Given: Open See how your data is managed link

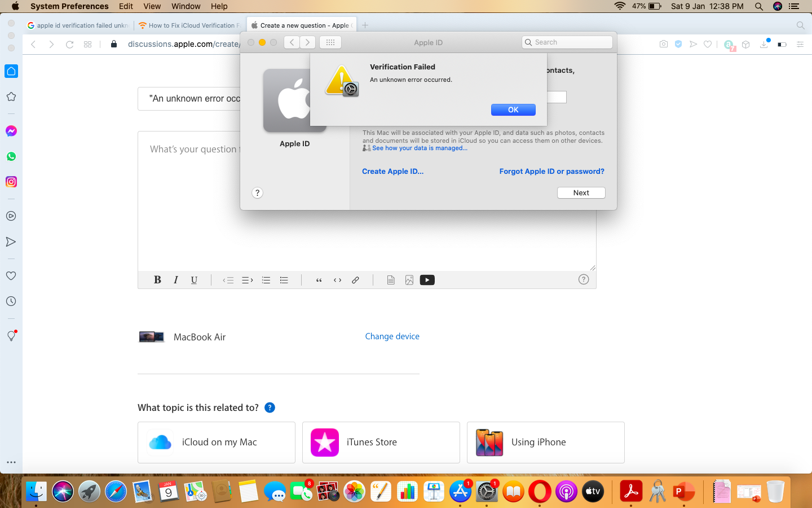Looking at the screenshot, I should (x=420, y=148).
